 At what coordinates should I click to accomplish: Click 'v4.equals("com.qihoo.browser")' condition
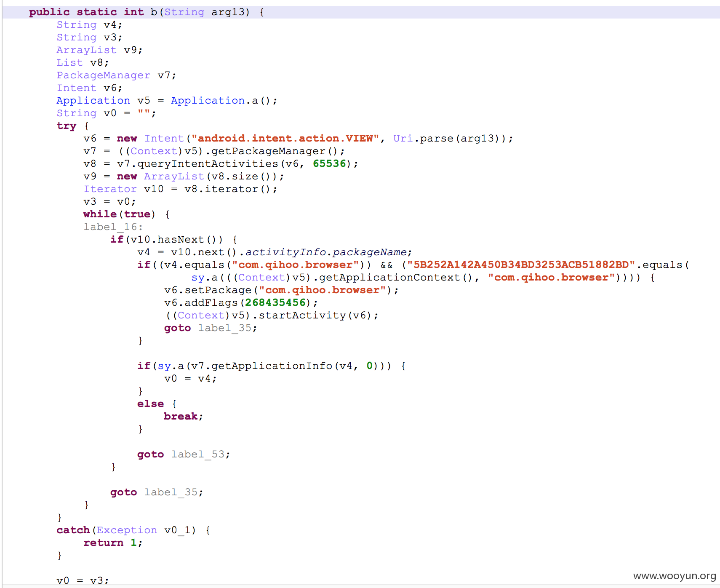[262, 265]
